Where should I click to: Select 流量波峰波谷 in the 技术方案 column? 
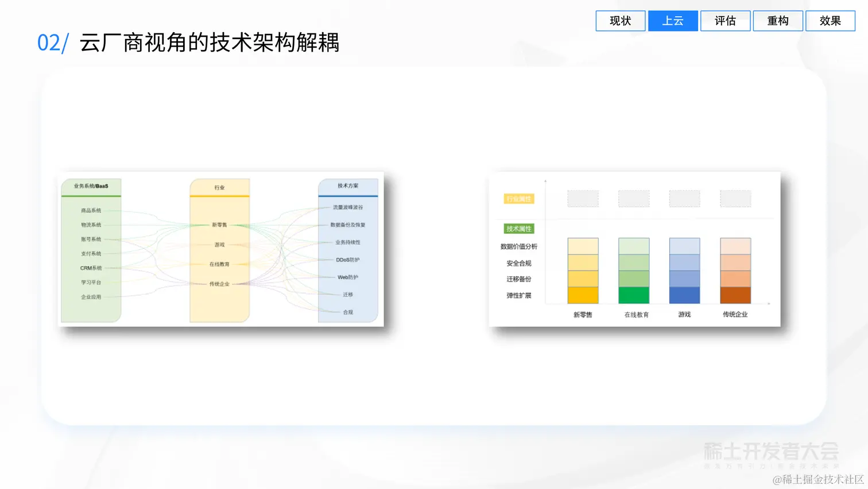(348, 207)
